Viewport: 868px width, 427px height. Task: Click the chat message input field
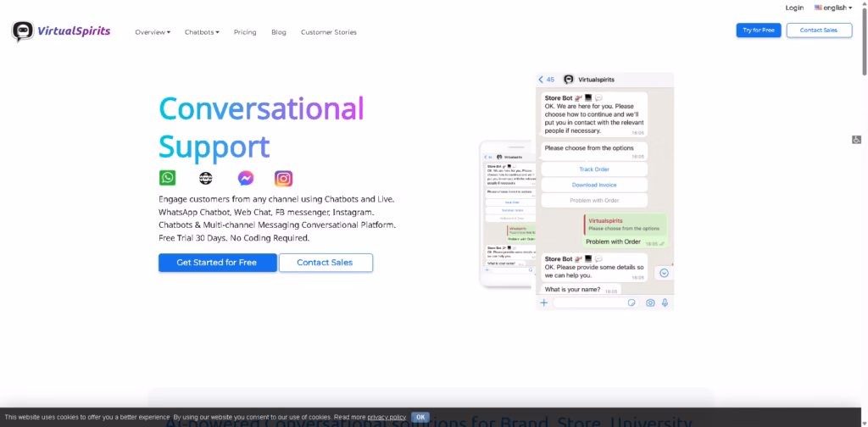596,302
